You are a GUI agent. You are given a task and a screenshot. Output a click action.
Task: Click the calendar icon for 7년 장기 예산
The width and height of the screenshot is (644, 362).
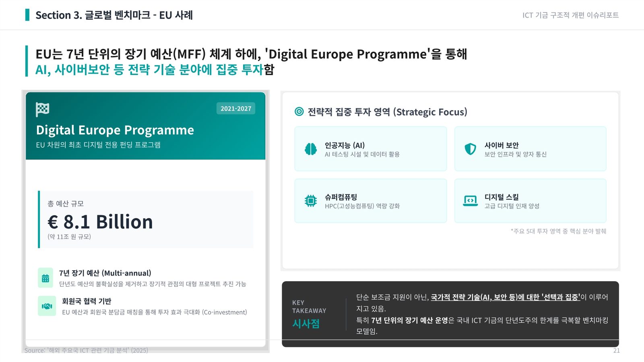point(45,278)
